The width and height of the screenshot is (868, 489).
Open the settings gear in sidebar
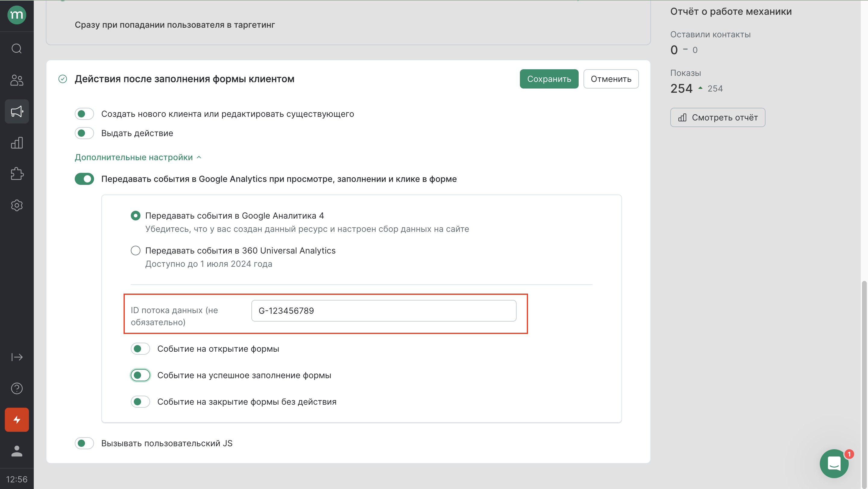pos(17,205)
